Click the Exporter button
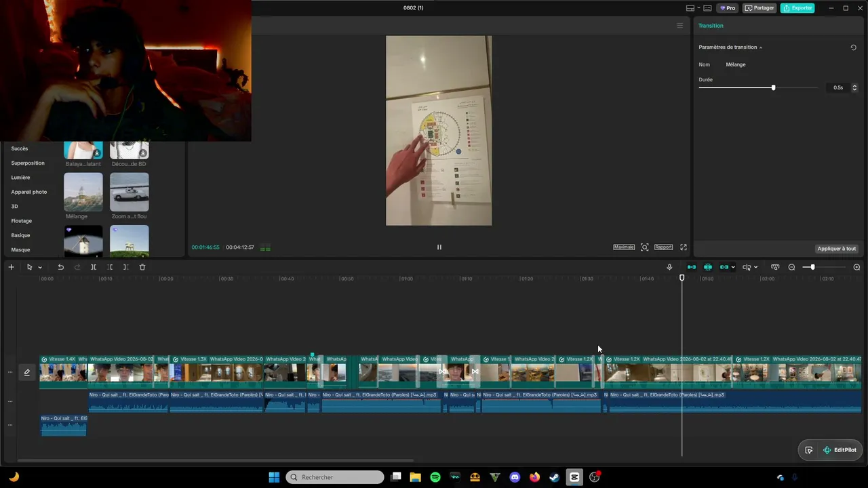 click(x=797, y=8)
